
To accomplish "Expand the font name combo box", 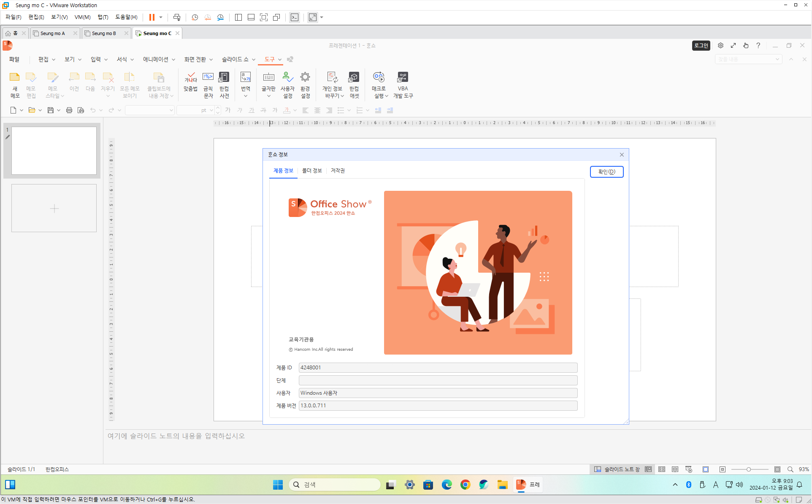I will coord(171,110).
